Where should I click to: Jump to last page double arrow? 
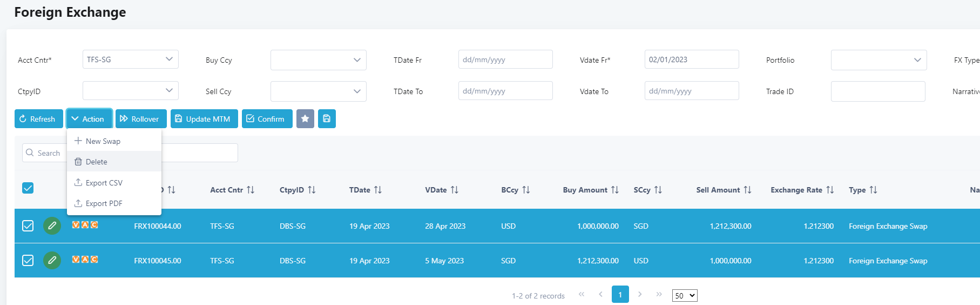659,294
